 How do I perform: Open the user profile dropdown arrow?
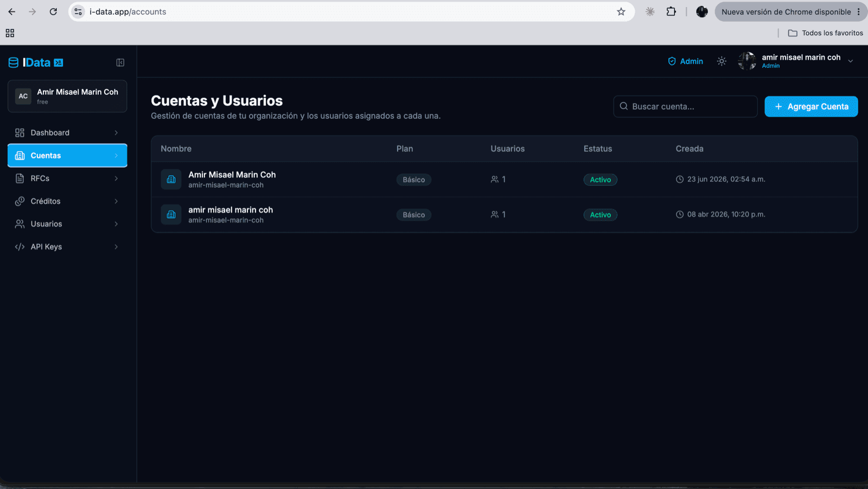(x=851, y=61)
